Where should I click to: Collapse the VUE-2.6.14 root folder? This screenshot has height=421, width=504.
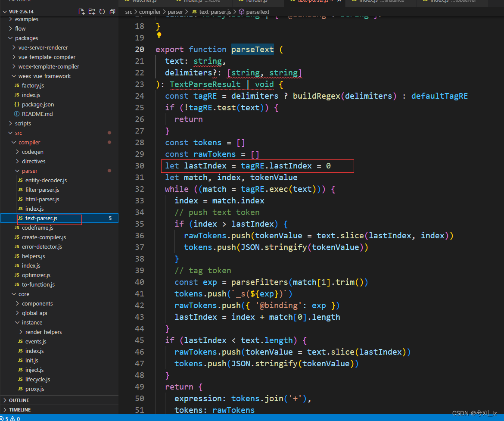[x=4, y=12]
